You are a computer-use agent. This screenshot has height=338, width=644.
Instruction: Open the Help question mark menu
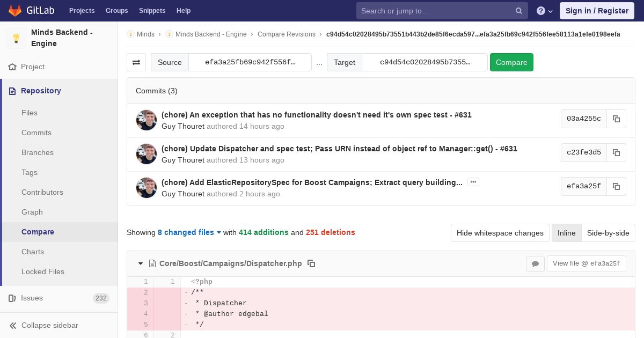coord(545,11)
